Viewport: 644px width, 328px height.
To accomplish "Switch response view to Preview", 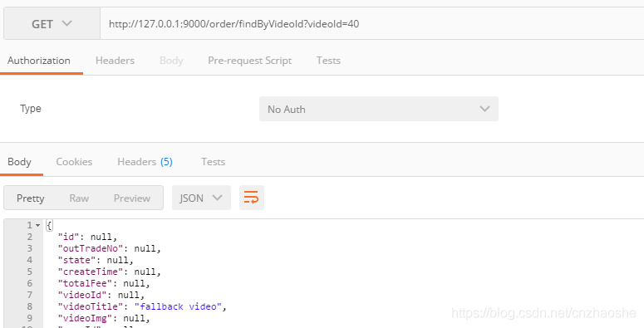I will (x=132, y=198).
